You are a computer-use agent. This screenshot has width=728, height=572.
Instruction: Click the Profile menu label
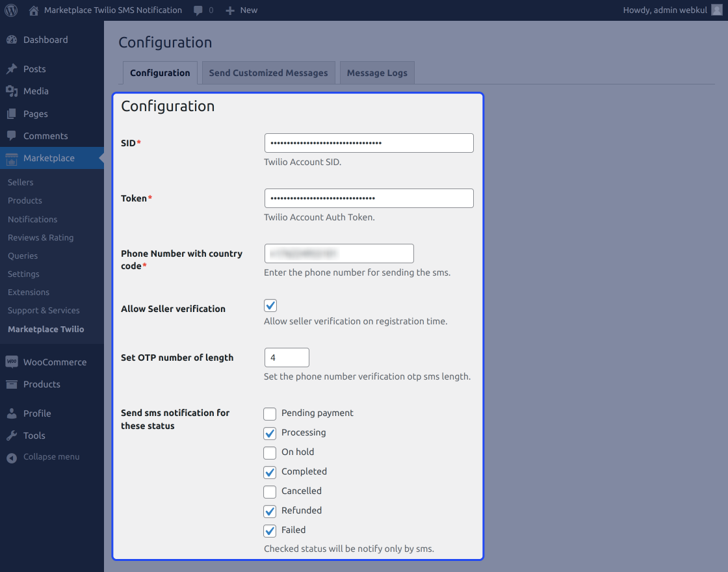coord(37,413)
